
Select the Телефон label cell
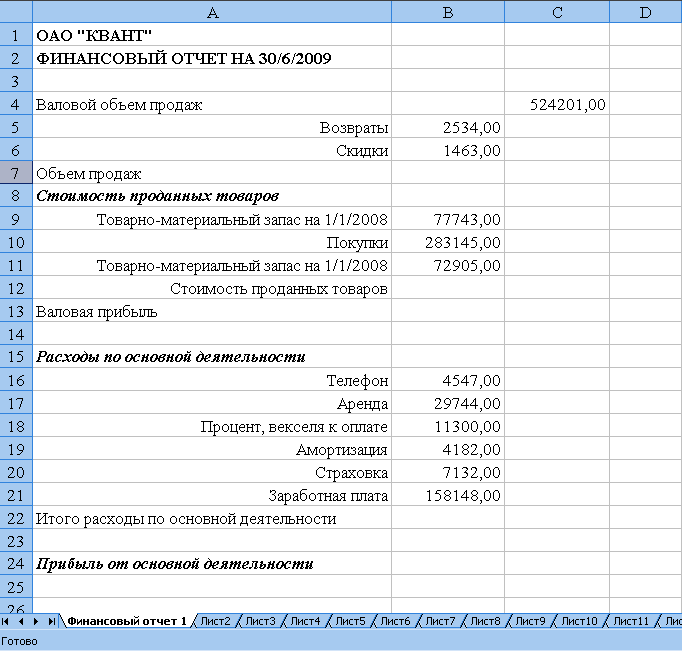point(212,380)
